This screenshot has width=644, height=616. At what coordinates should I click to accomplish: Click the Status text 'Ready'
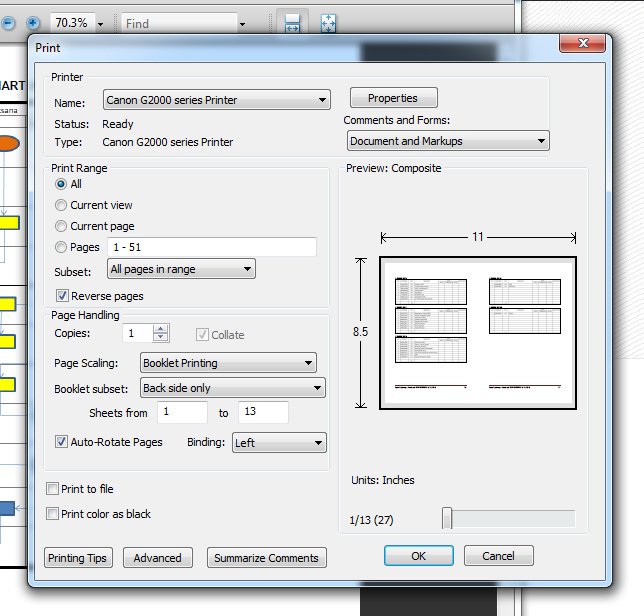(x=118, y=124)
